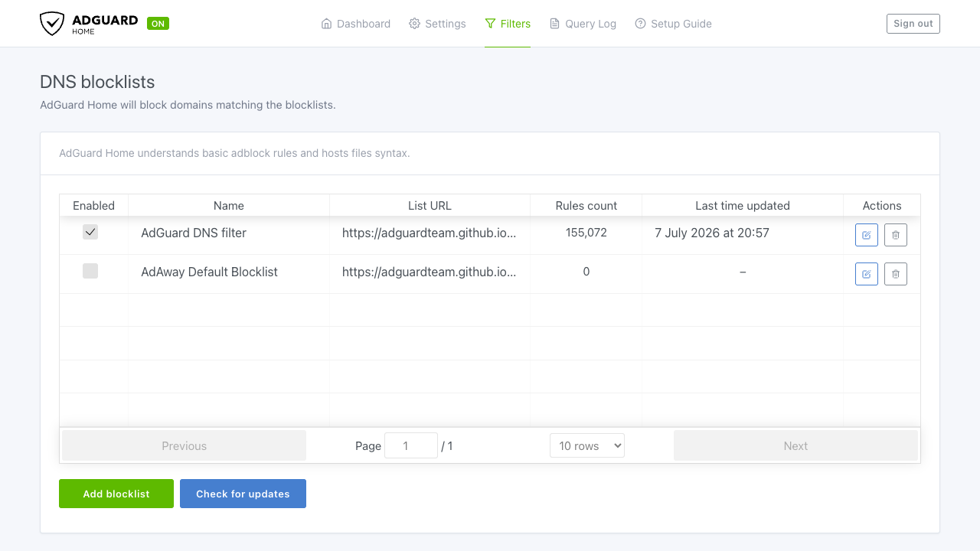Click the page number input field
This screenshot has height=551, width=980.
(411, 445)
